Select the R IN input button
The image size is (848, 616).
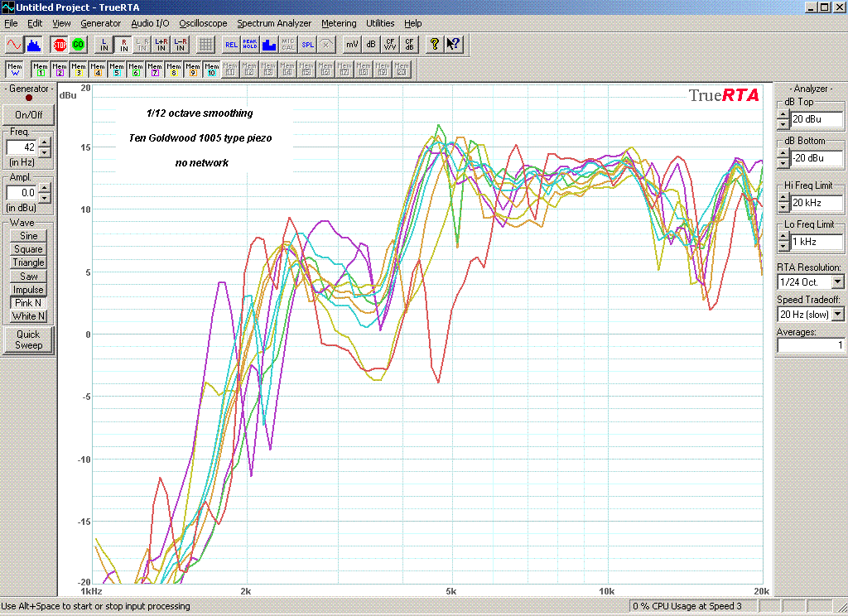click(x=124, y=45)
